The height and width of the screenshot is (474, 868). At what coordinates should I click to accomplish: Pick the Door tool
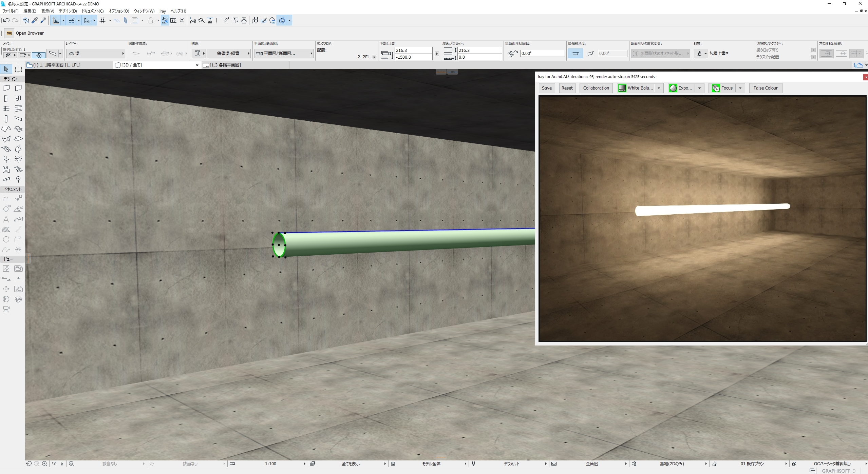[6, 98]
